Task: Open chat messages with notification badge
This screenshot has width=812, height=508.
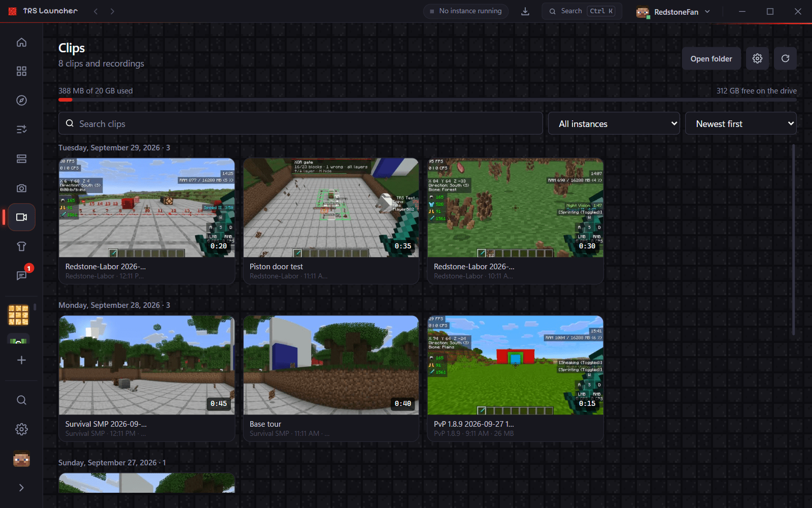Action: click(x=21, y=275)
